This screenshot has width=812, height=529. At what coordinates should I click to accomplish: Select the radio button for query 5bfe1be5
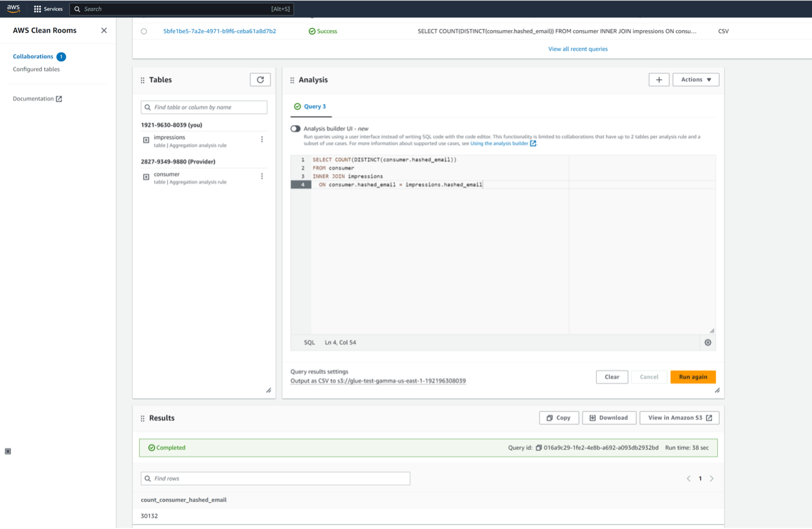144,32
